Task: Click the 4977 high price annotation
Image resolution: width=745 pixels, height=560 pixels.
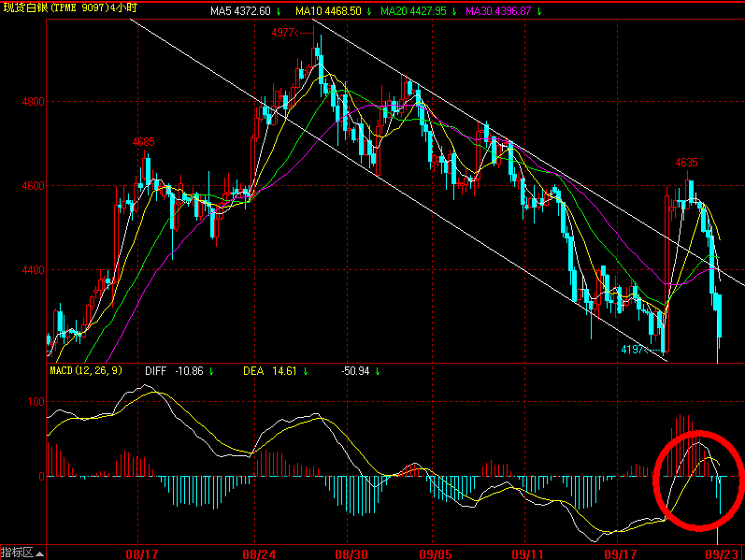Action: tap(293, 33)
